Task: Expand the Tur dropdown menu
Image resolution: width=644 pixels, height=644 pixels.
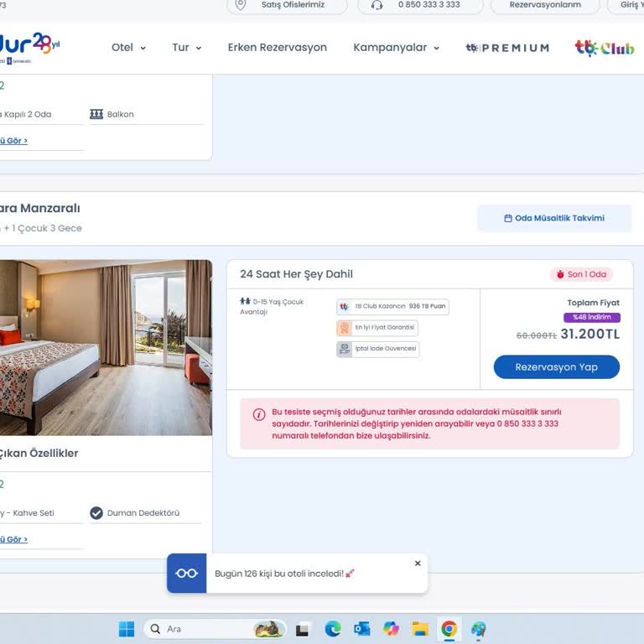Action: click(186, 48)
